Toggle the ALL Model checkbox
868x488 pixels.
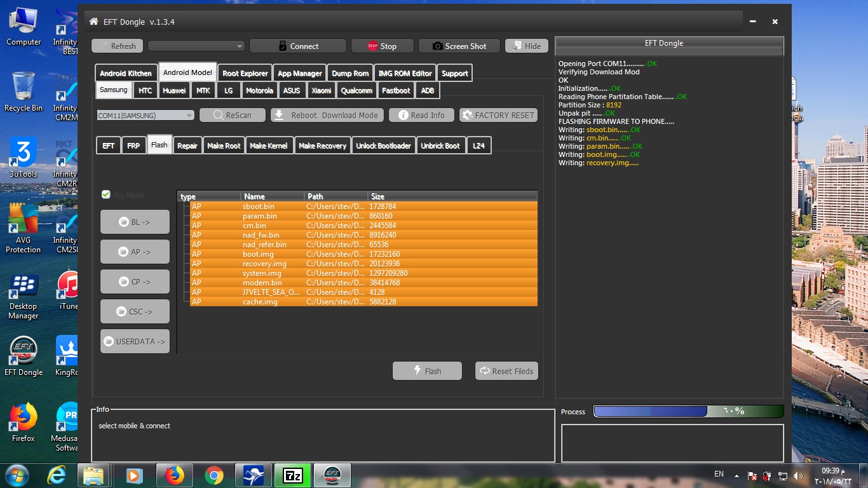click(106, 194)
